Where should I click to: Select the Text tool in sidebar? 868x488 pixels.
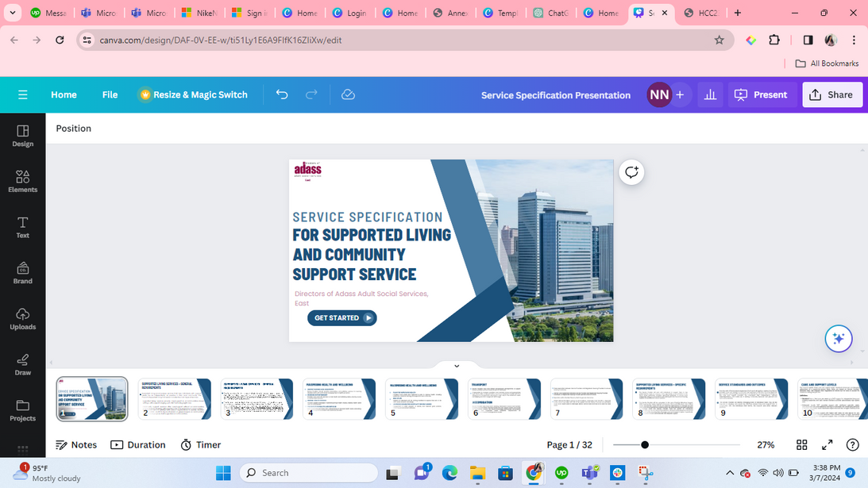pyautogui.click(x=22, y=227)
